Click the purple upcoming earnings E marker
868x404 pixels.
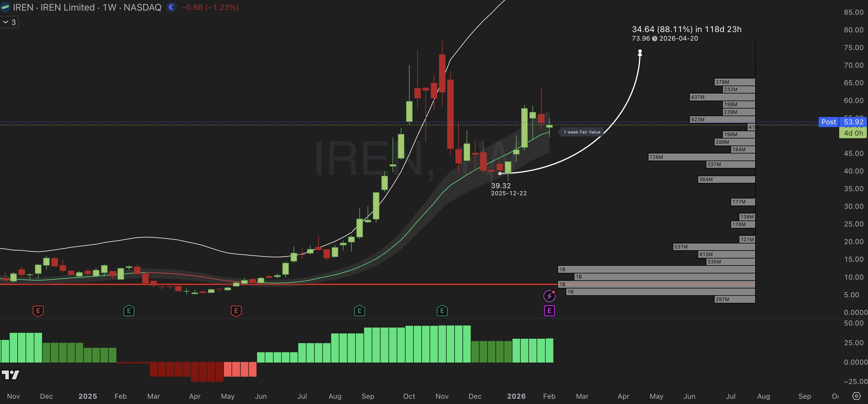point(549,310)
